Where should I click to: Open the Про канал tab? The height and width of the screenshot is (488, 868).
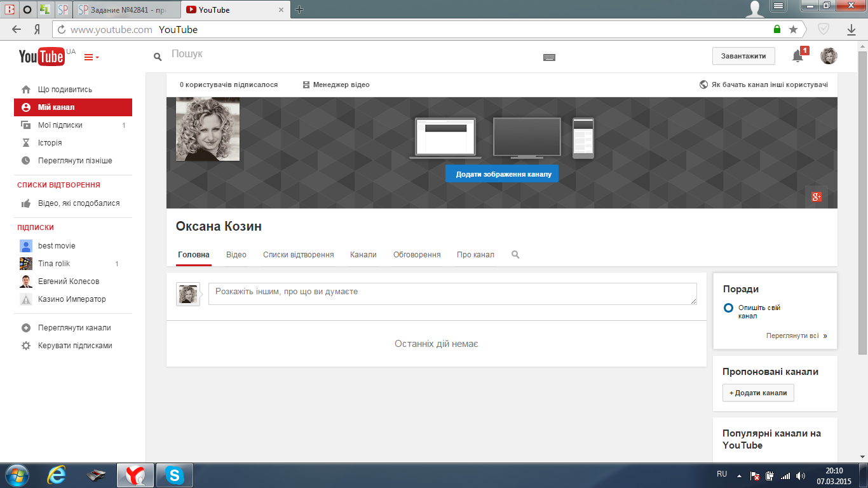pos(475,255)
